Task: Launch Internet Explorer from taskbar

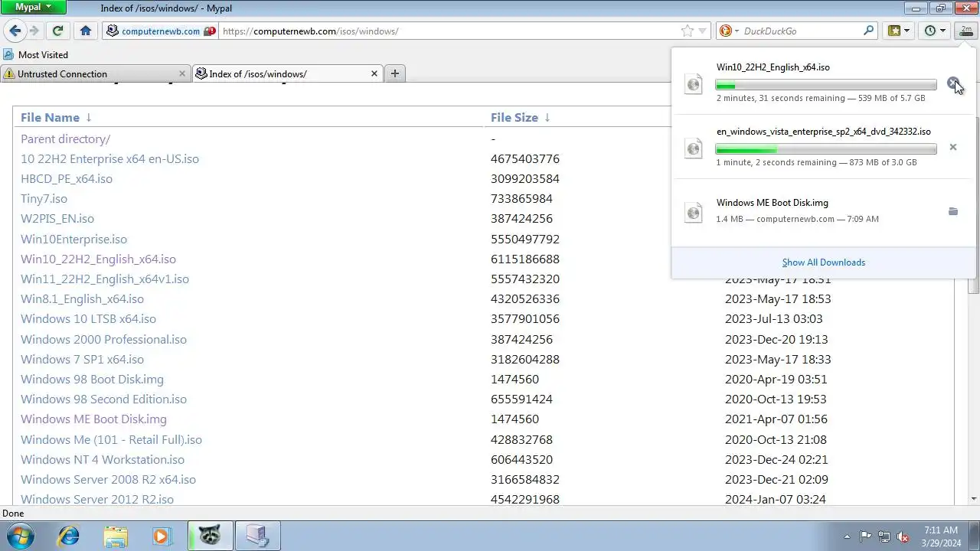Action: click(69, 536)
